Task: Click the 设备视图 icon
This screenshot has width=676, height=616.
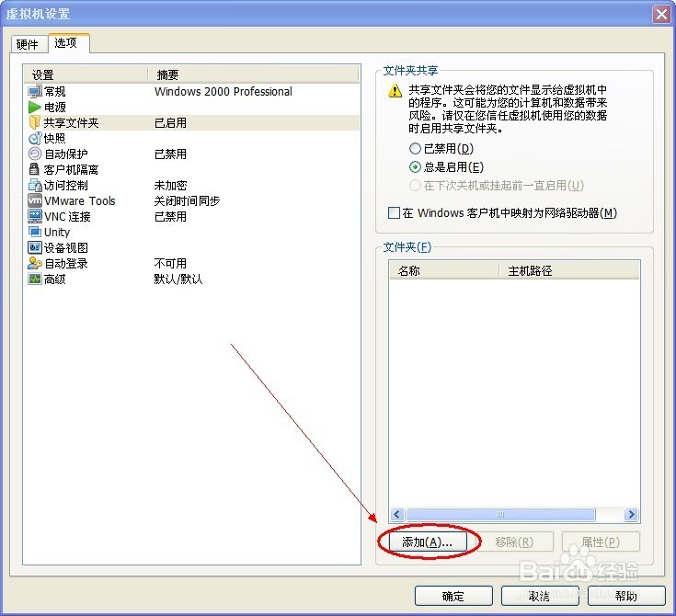Action: click(x=35, y=248)
